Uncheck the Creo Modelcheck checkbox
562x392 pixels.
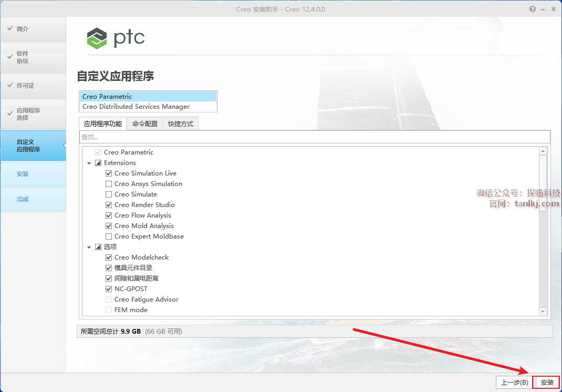click(x=109, y=257)
